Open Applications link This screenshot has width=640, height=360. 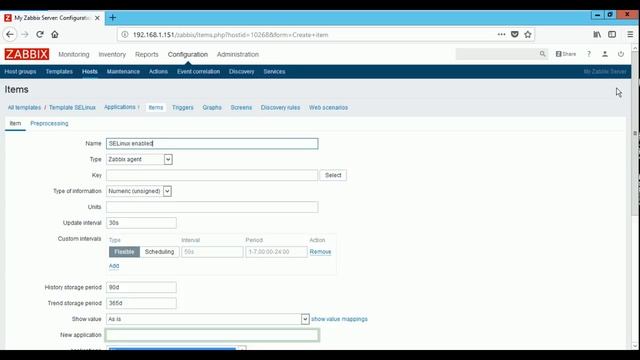(120, 107)
